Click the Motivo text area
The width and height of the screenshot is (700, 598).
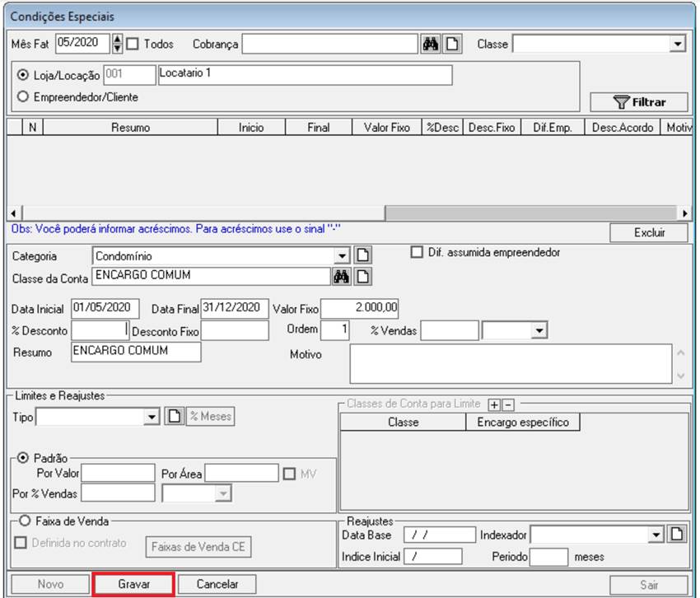click(511, 363)
